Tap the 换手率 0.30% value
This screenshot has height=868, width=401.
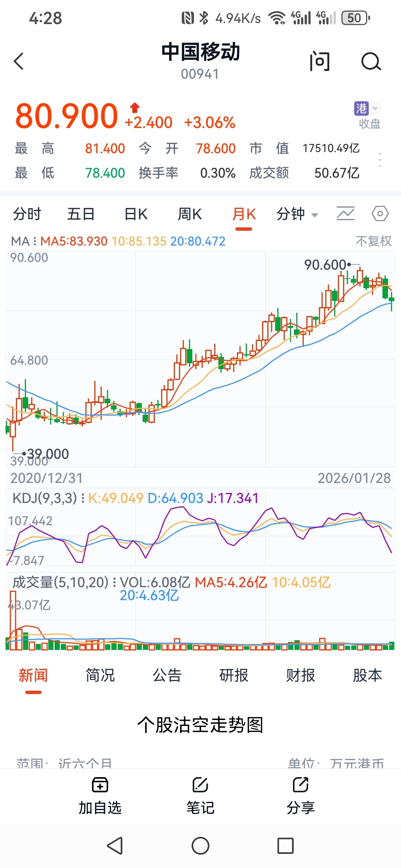(x=218, y=173)
